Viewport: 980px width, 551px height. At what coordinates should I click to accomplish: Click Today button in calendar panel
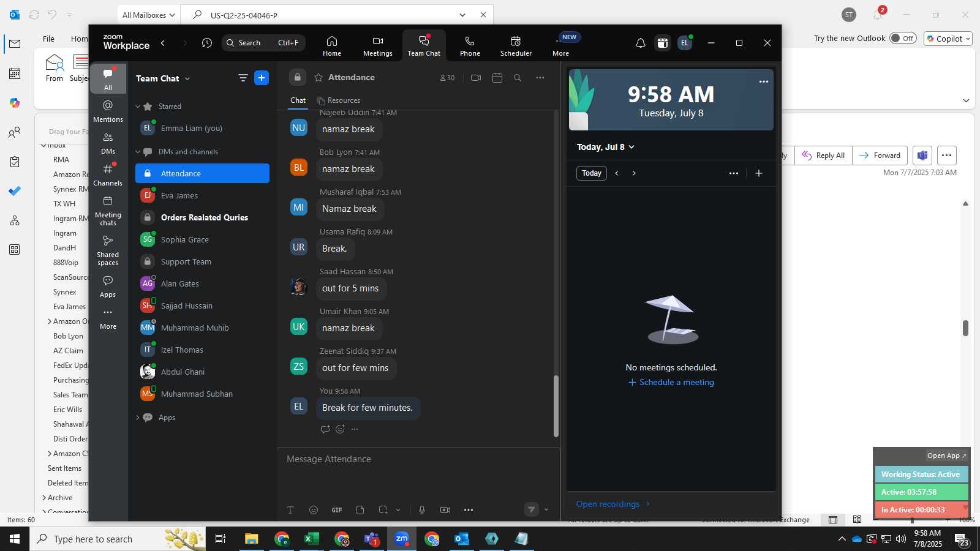pos(592,173)
